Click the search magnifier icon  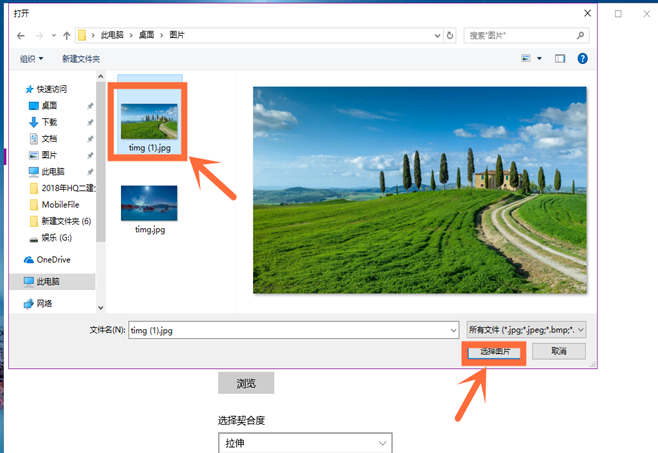(x=581, y=35)
